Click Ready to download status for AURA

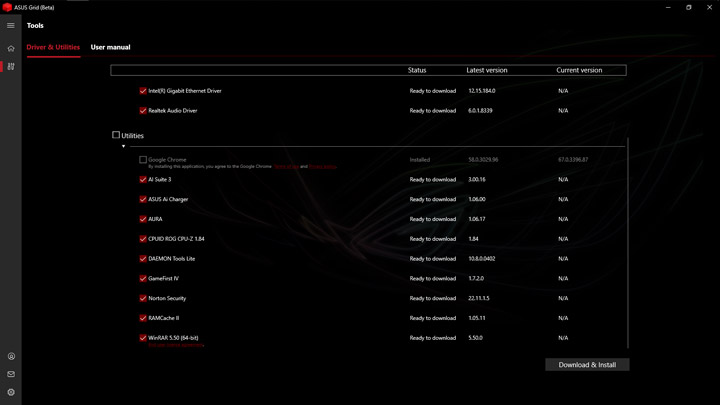[x=433, y=219]
